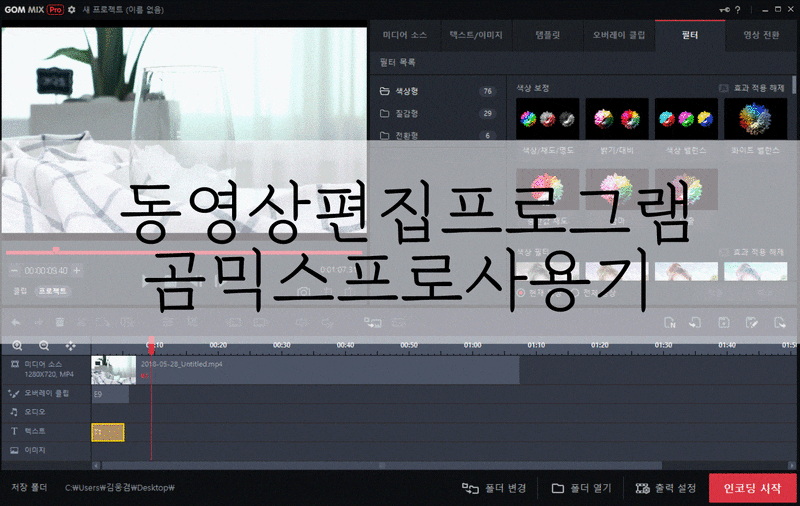Image resolution: width=800 pixels, height=506 pixels.
Task: Click timeline horizontal scrollbar
Action: click(382, 465)
